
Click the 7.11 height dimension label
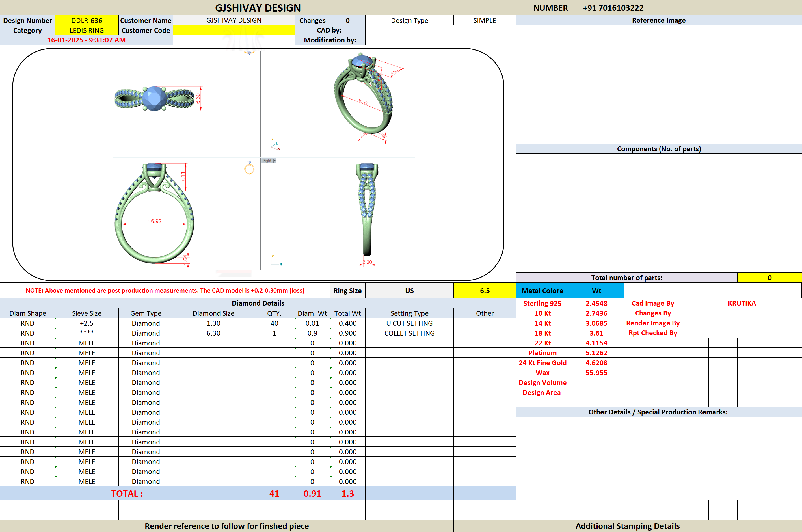[x=183, y=176]
